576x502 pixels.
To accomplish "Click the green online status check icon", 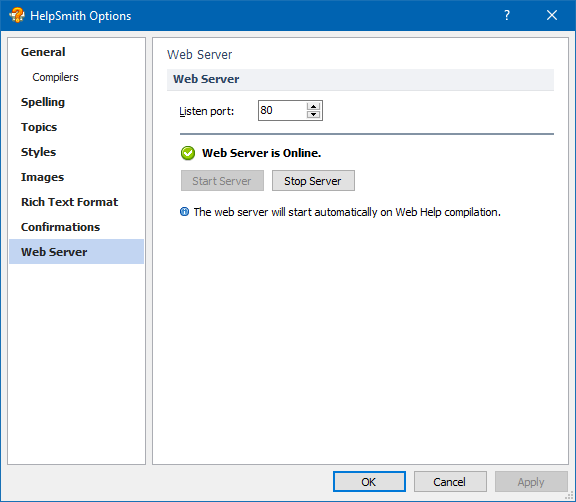I will (188, 153).
